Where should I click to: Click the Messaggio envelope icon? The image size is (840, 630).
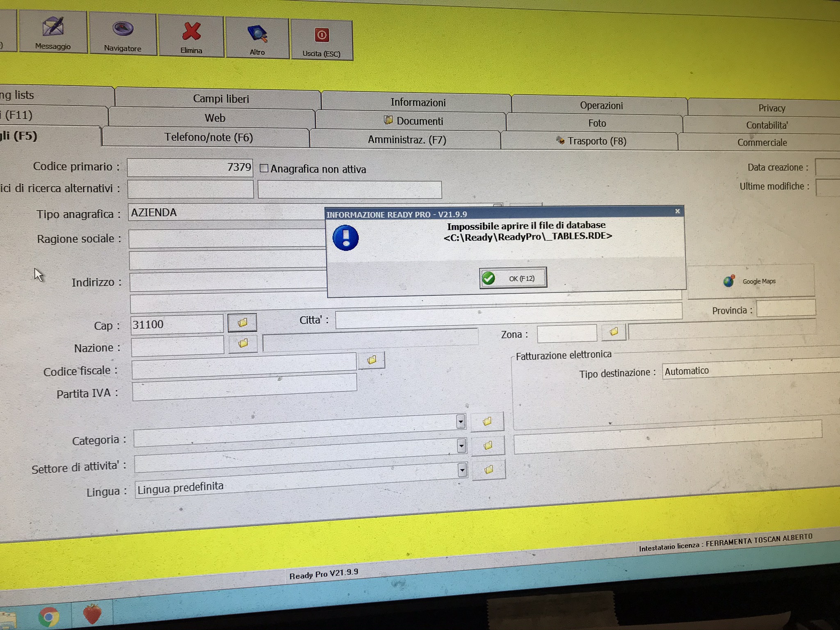(53, 27)
